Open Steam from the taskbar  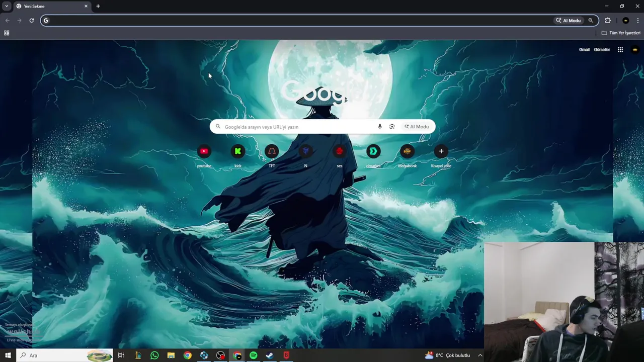(x=270, y=355)
